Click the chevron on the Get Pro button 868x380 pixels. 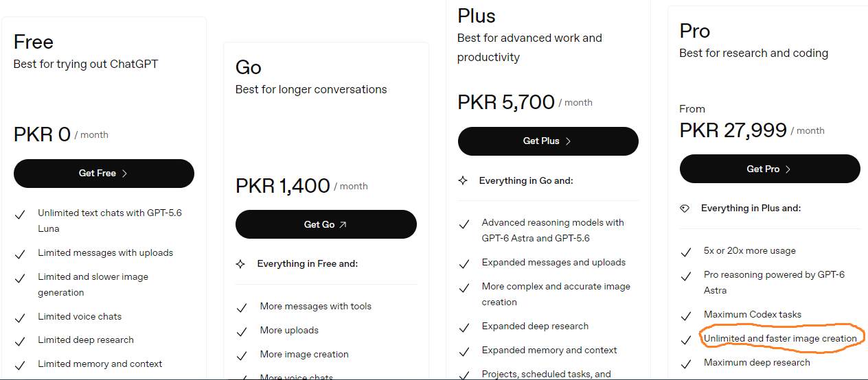click(788, 169)
